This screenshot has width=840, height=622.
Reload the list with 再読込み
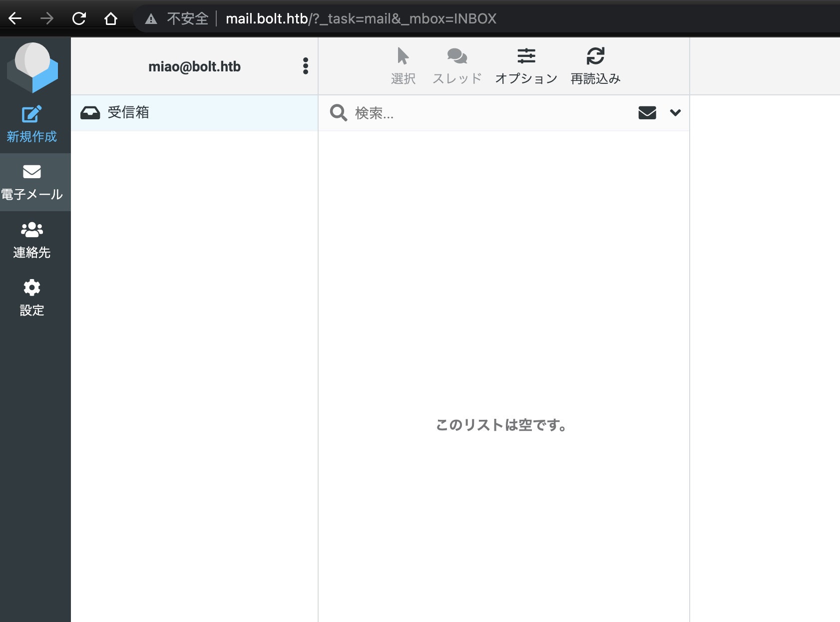pyautogui.click(x=595, y=66)
